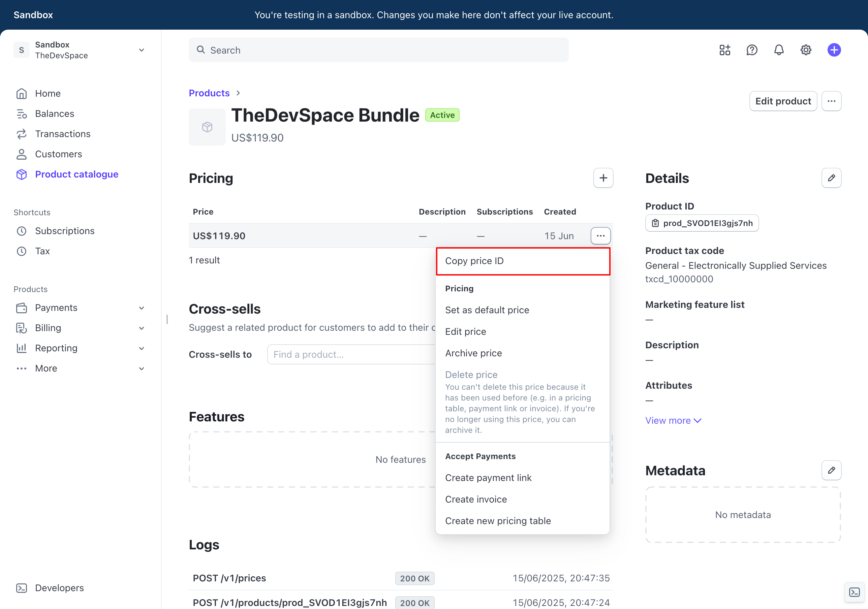The image size is (868, 609).
Task: Select Create payment link menu item
Action: point(488,478)
